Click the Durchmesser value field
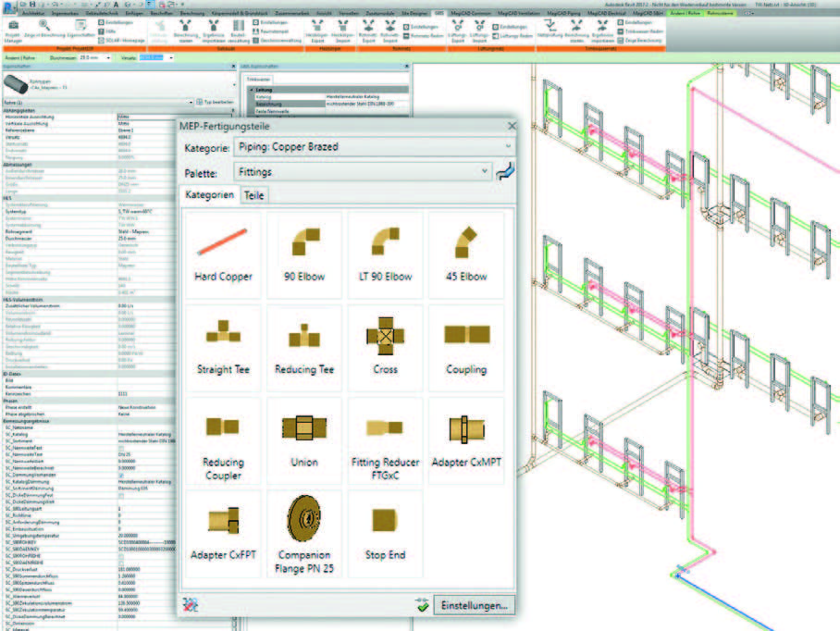Screen dimensions: 840x631 91,57
